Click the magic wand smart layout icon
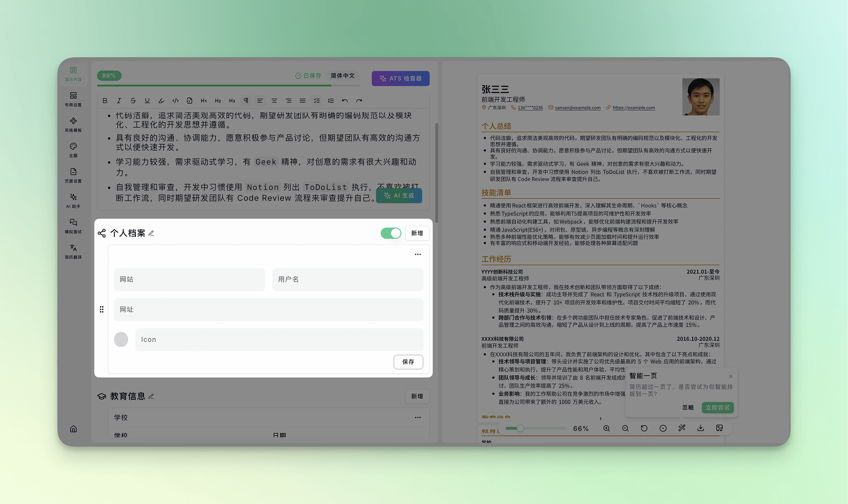 tap(682, 428)
